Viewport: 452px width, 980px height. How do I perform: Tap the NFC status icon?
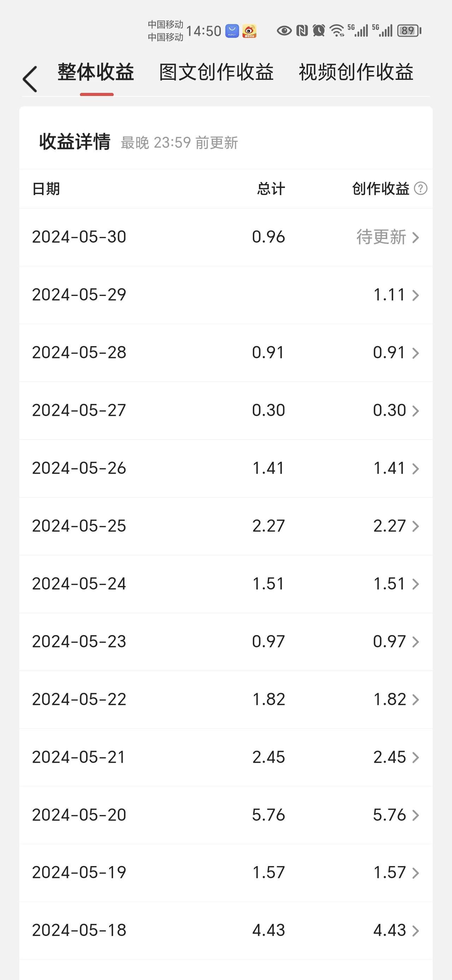click(x=302, y=30)
